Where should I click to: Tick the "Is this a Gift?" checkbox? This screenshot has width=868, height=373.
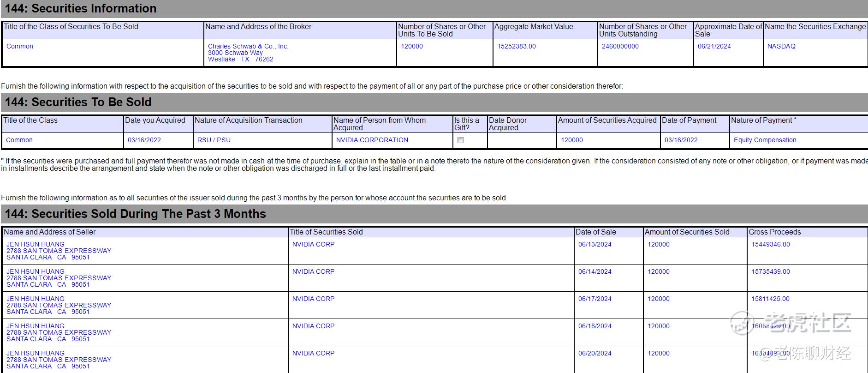(460, 140)
